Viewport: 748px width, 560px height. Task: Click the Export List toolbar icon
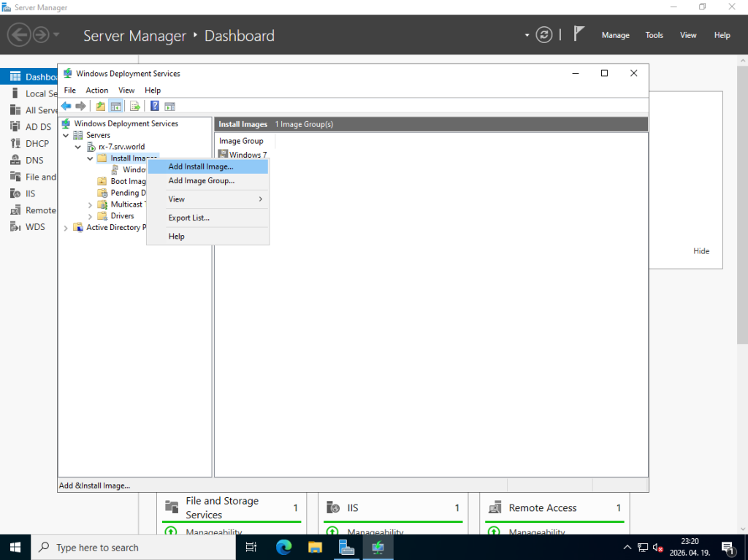[x=135, y=106]
